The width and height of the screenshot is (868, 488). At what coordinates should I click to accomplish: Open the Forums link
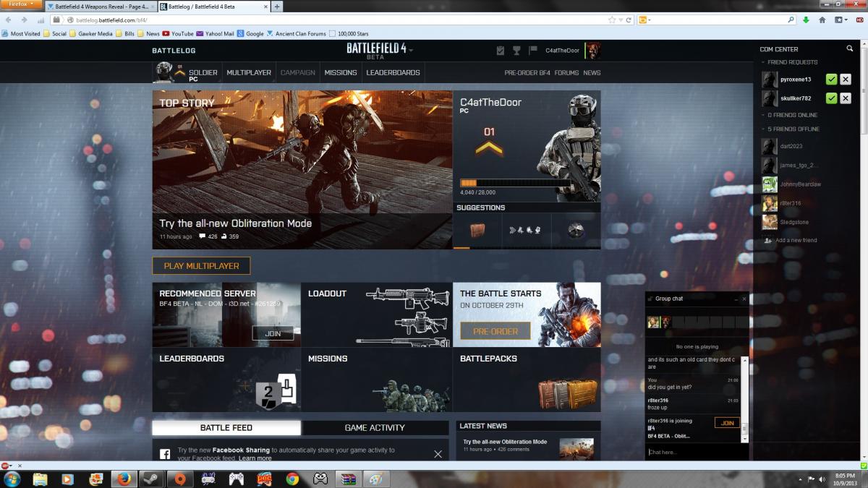(566, 72)
